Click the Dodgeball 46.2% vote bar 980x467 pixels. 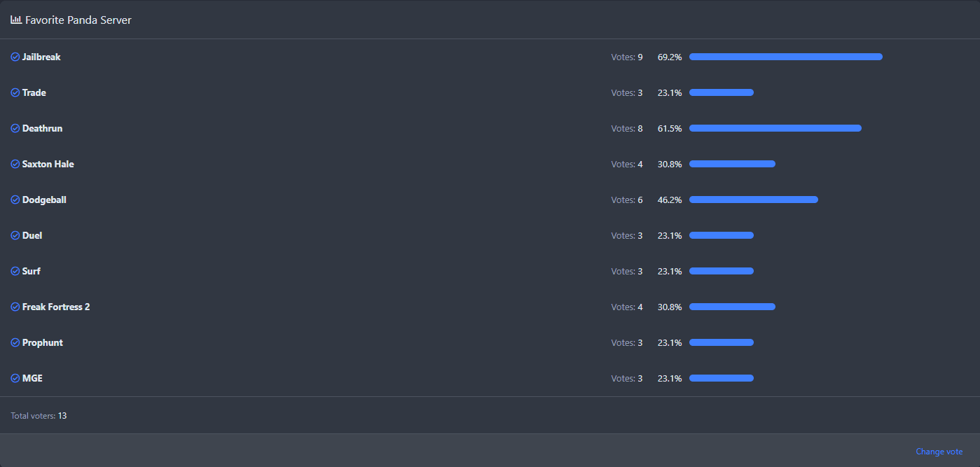pos(753,200)
